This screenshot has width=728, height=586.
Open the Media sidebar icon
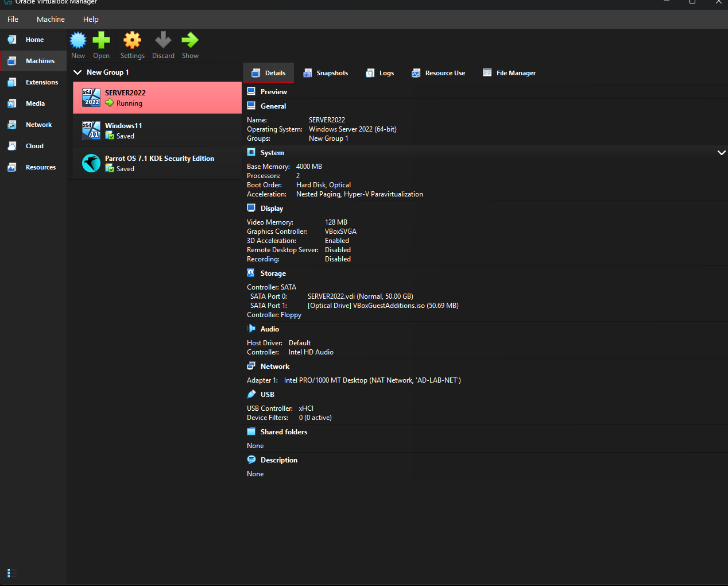coord(12,103)
